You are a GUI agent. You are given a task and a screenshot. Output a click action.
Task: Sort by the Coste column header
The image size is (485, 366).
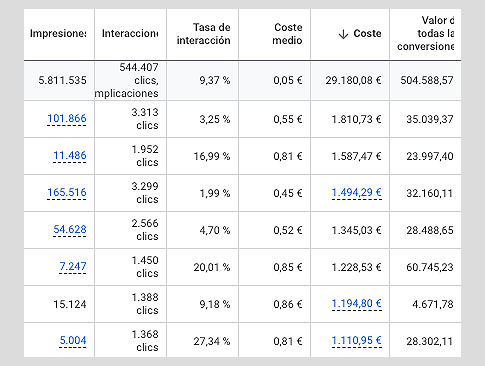pos(367,33)
